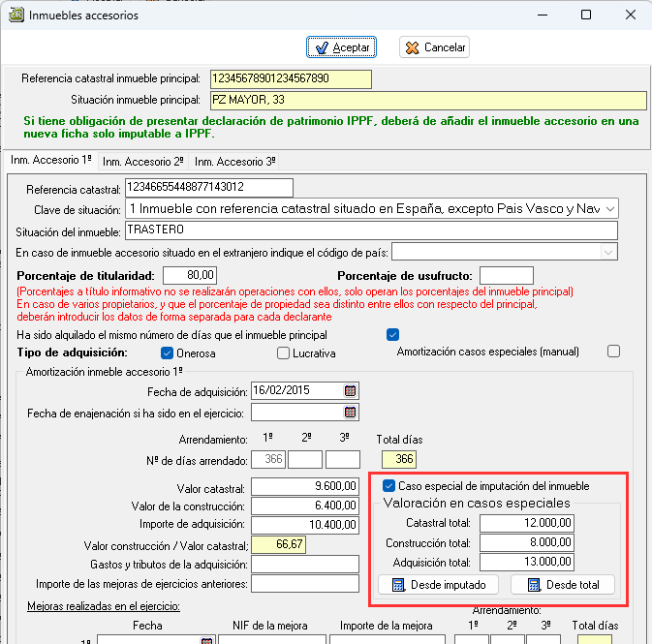The image size is (652, 644).
Task: Click the Gastos y tributos de la adquisición field
Action: coord(305,565)
